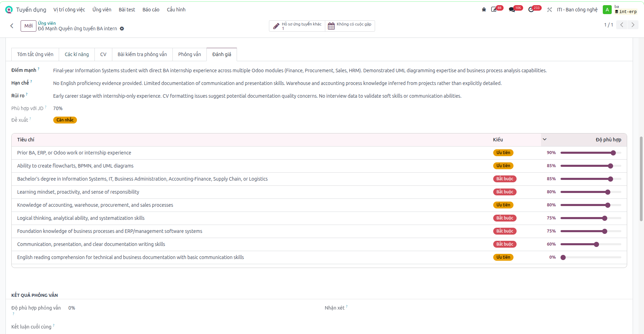
Task: Click the Điểm mạnh help question mark
Action: coord(38,68)
